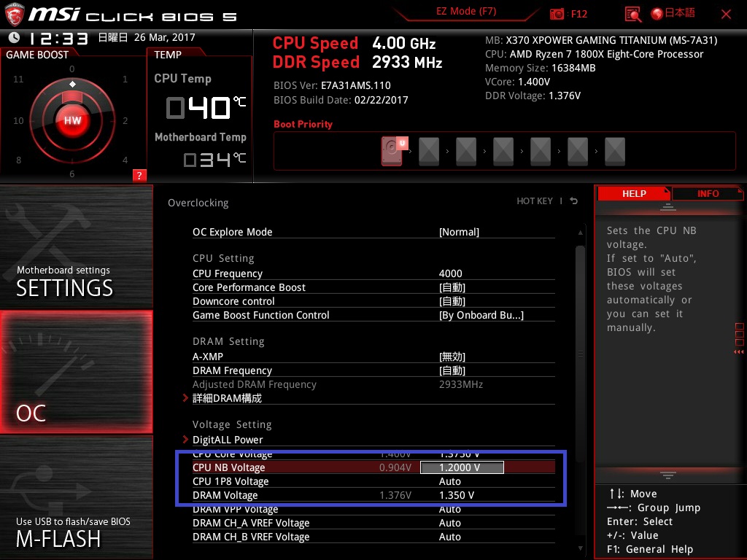The height and width of the screenshot is (560, 747).
Task: Close the BIOS with the red X
Action: 726,15
